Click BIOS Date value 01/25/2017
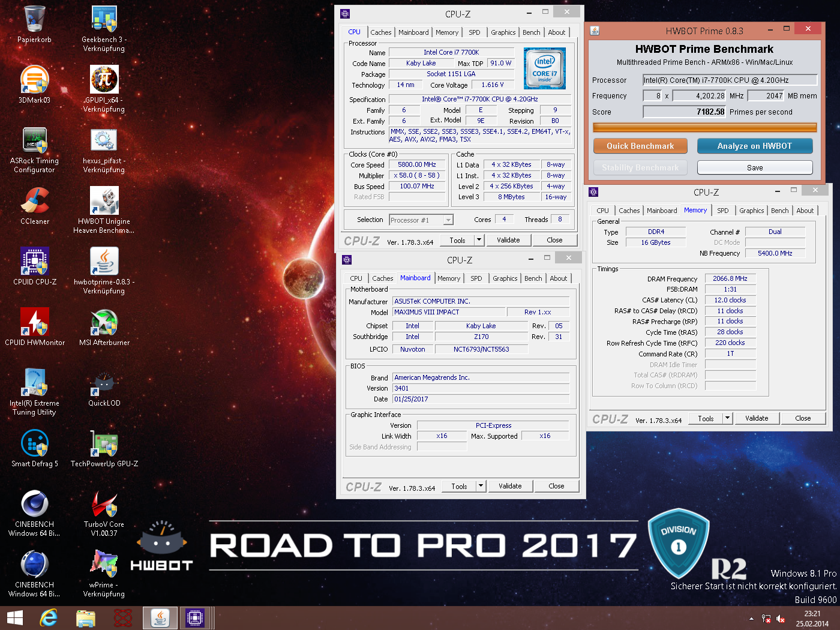This screenshot has width=840, height=630. point(481,399)
